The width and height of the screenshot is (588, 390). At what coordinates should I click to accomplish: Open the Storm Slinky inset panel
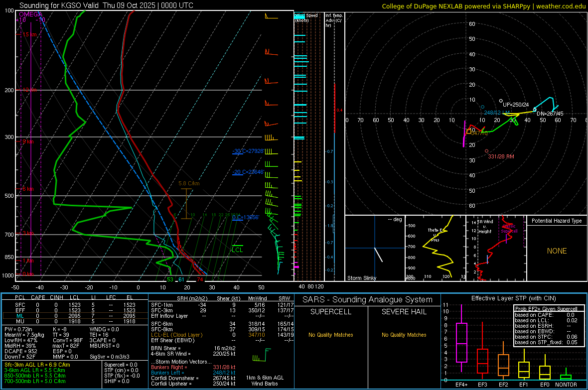[x=375, y=248]
